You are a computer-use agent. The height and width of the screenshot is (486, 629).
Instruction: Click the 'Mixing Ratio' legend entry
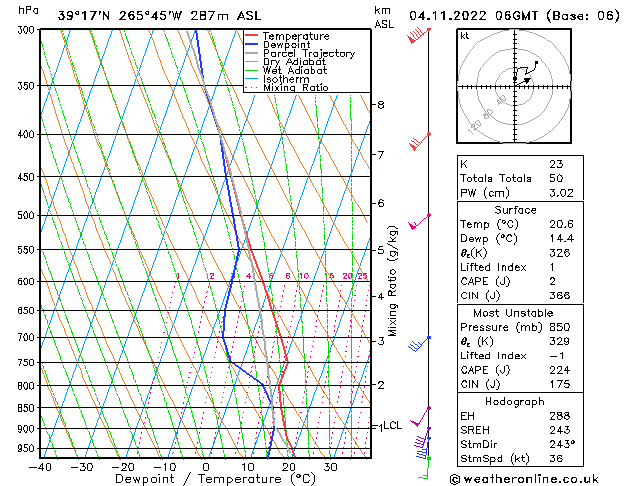pyautogui.click(x=296, y=87)
